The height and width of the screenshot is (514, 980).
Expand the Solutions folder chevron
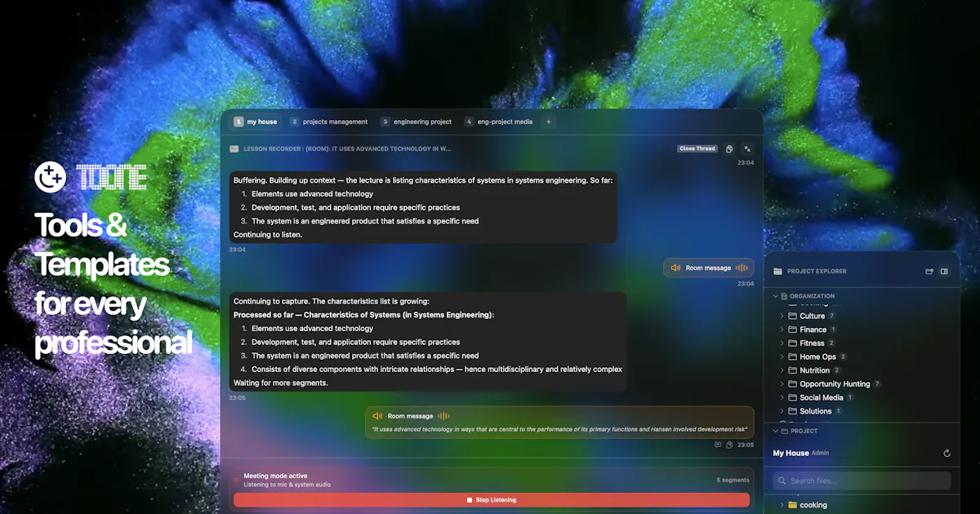tap(782, 411)
